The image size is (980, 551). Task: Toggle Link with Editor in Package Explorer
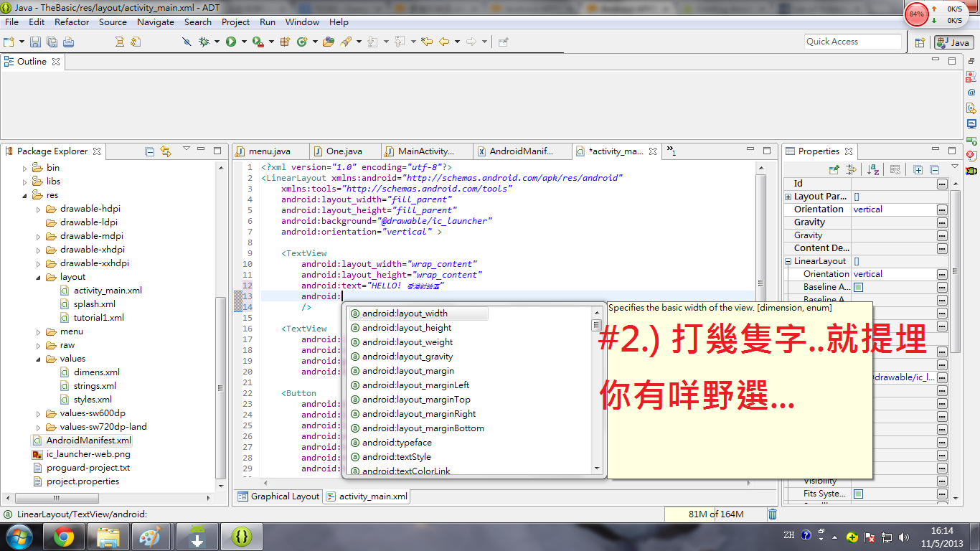(166, 151)
